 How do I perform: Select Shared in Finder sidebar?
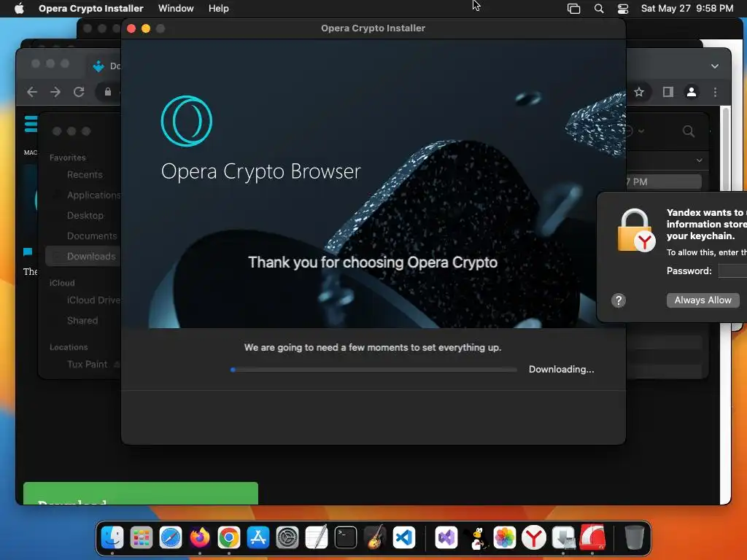pyautogui.click(x=82, y=321)
